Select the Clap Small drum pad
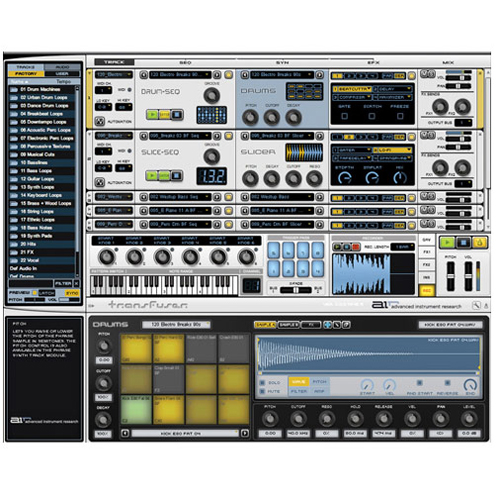 pyautogui.click(x=168, y=379)
